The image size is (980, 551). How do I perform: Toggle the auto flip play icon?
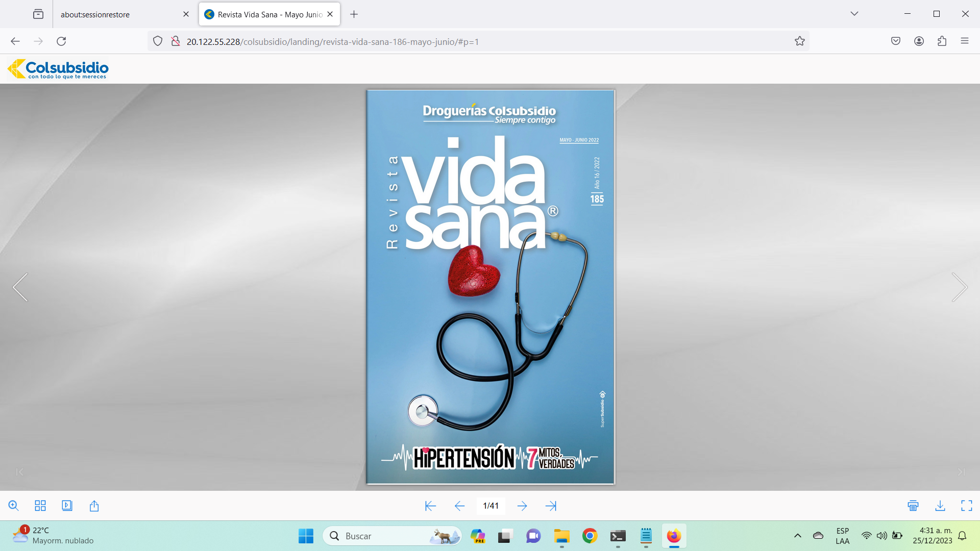pos(67,506)
